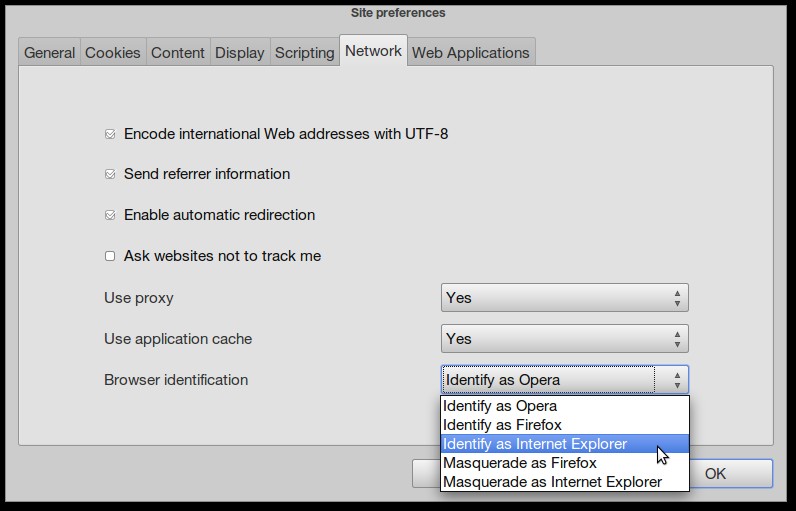The height and width of the screenshot is (511, 796).
Task: Go to the Scripting tab
Action: pos(304,53)
